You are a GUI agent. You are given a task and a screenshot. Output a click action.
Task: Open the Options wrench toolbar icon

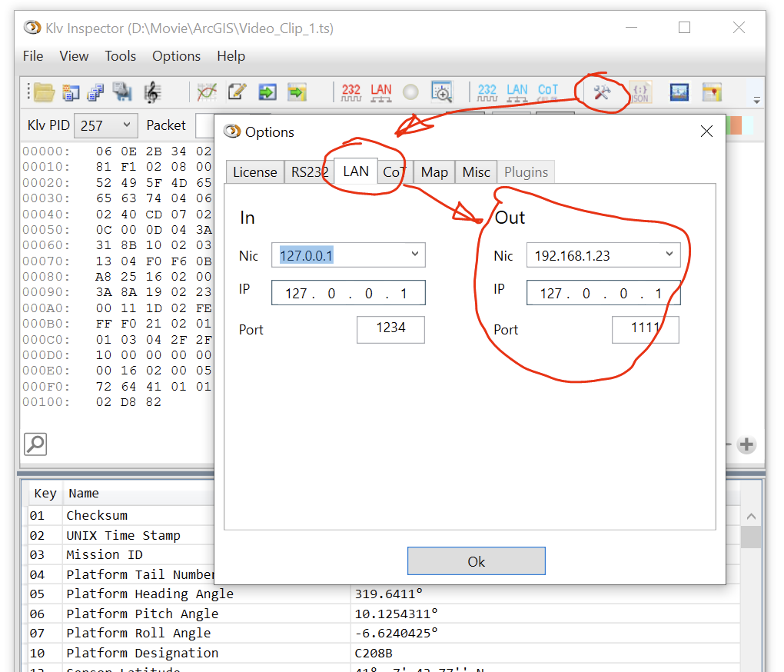click(603, 92)
